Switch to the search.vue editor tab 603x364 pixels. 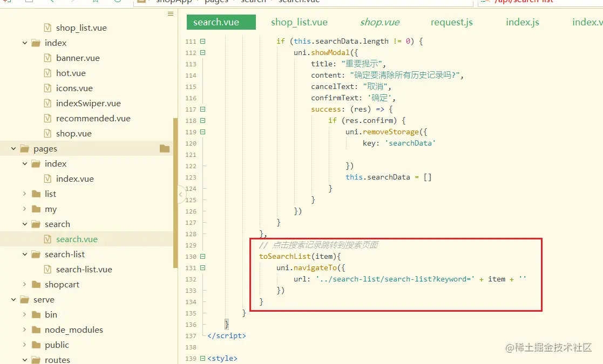point(221,22)
